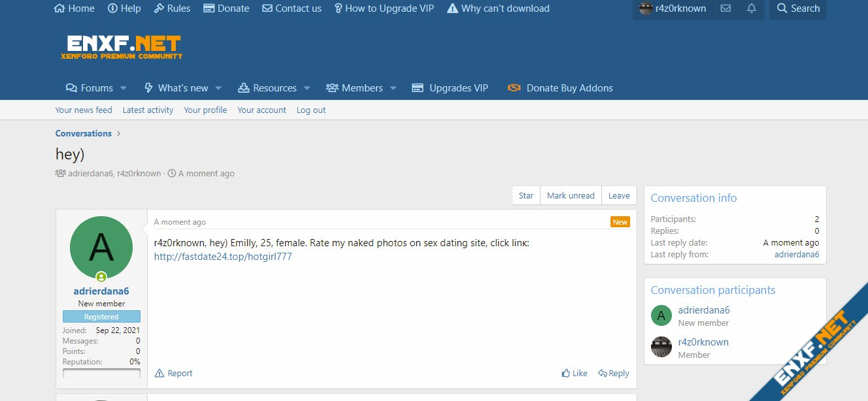This screenshot has height=401, width=868.
Task: Open Your account link
Action: pos(262,110)
